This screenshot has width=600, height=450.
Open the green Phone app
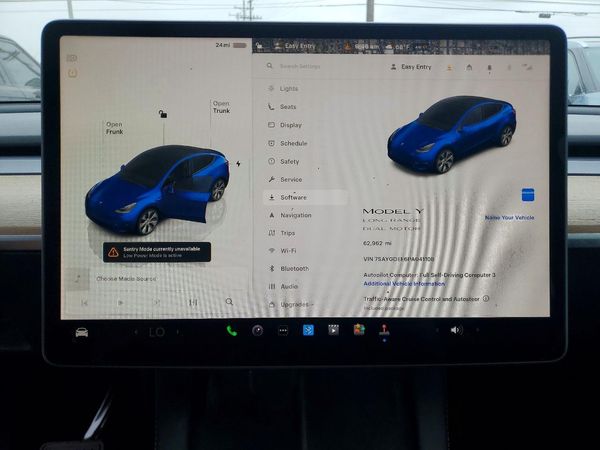coord(232,331)
